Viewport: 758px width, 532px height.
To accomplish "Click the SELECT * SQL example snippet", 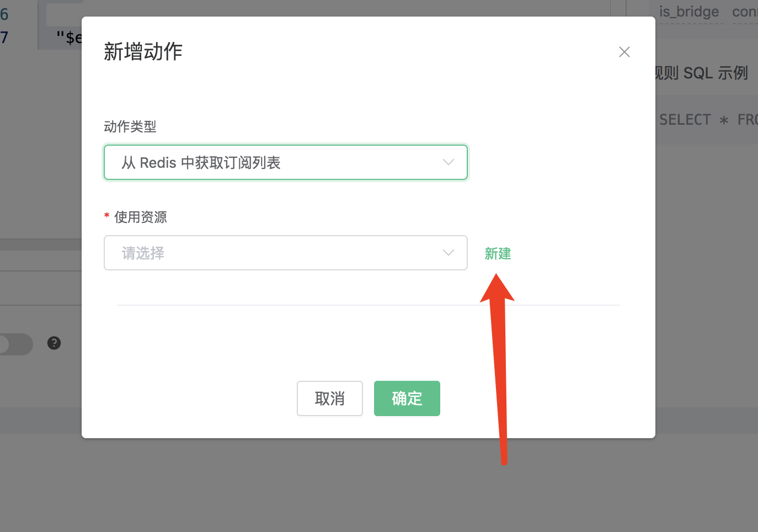I will [x=708, y=120].
